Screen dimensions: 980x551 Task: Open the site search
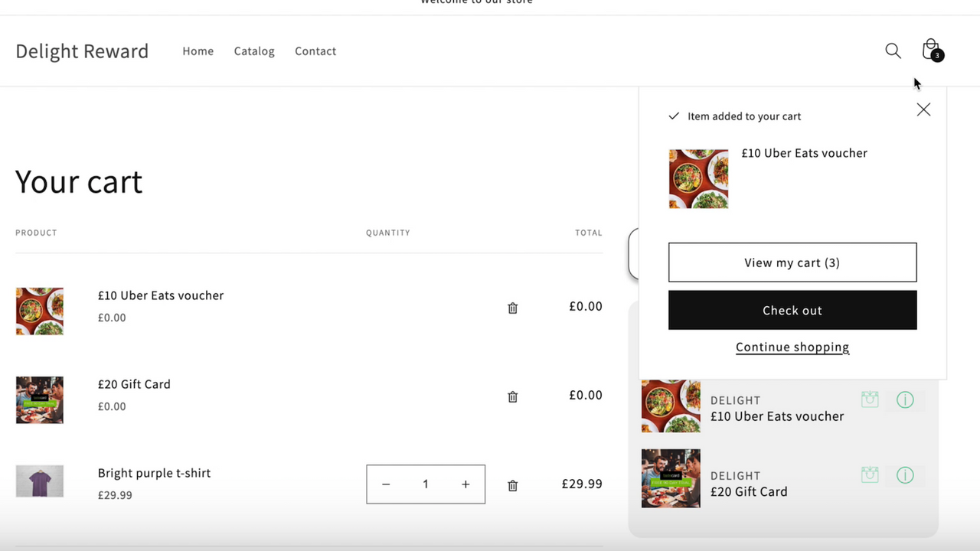893,51
